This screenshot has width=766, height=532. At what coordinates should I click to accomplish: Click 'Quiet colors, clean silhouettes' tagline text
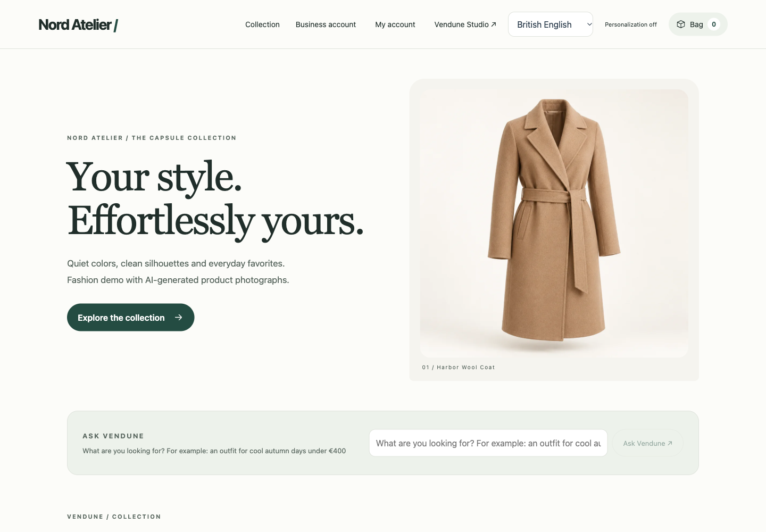[176, 263]
